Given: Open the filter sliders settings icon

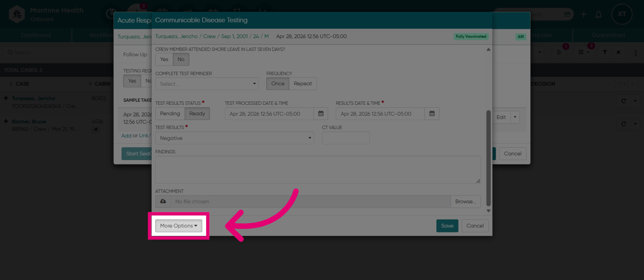Looking at the screenshot, I should 559,52.
